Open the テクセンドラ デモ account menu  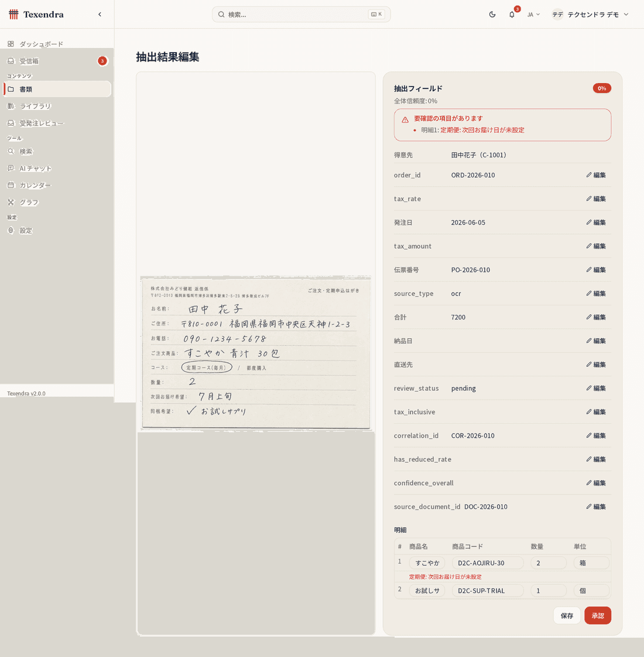coord(590,14)
